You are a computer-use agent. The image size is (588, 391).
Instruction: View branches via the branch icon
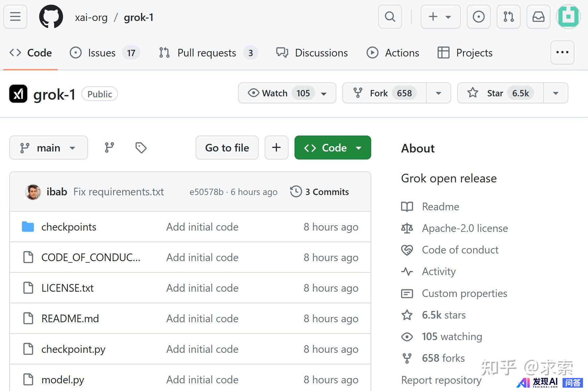[109, 147]
